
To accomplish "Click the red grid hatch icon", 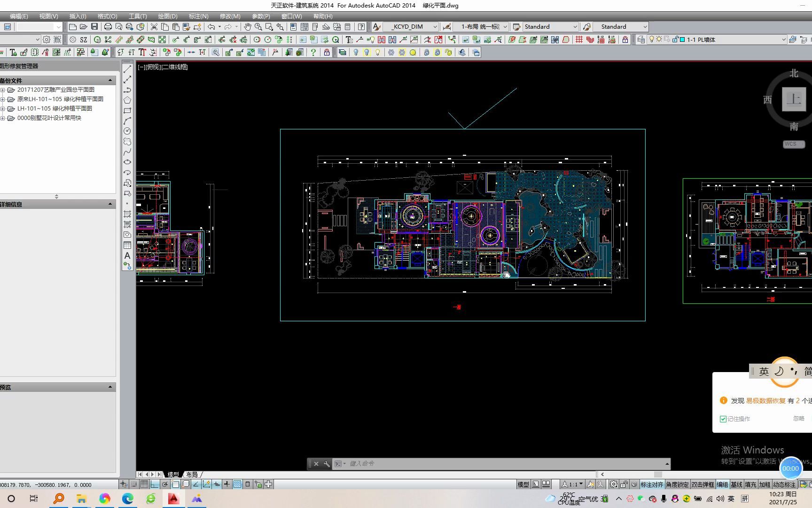I will coord(579,40).
